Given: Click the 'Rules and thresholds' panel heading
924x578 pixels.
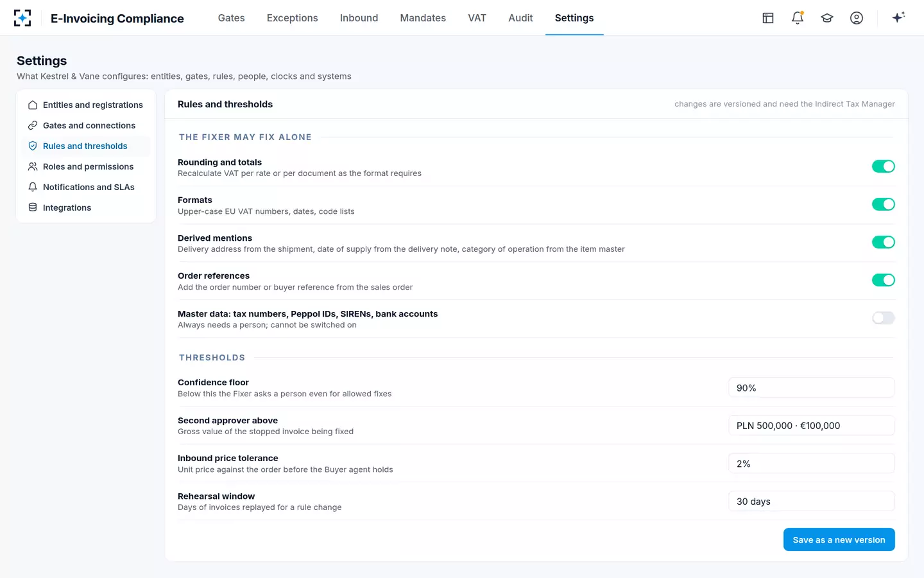Looking at the screenshot, I should click(225, 104).
